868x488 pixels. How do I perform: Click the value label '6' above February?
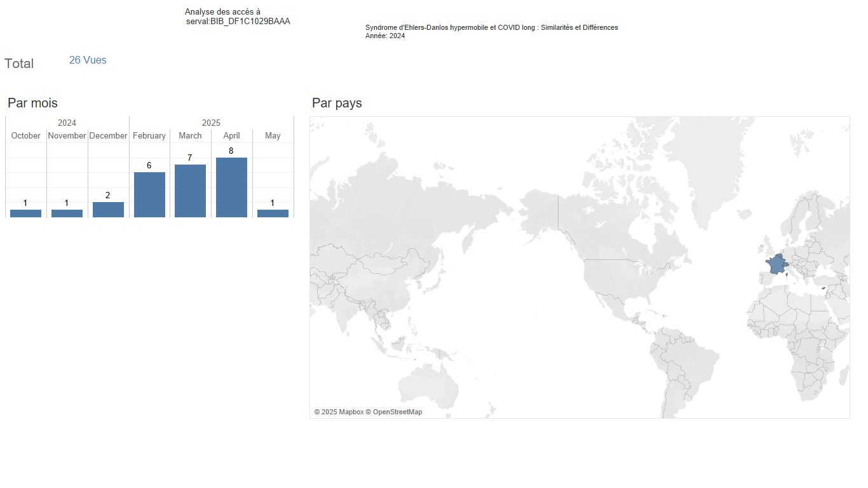pos(149,165)
